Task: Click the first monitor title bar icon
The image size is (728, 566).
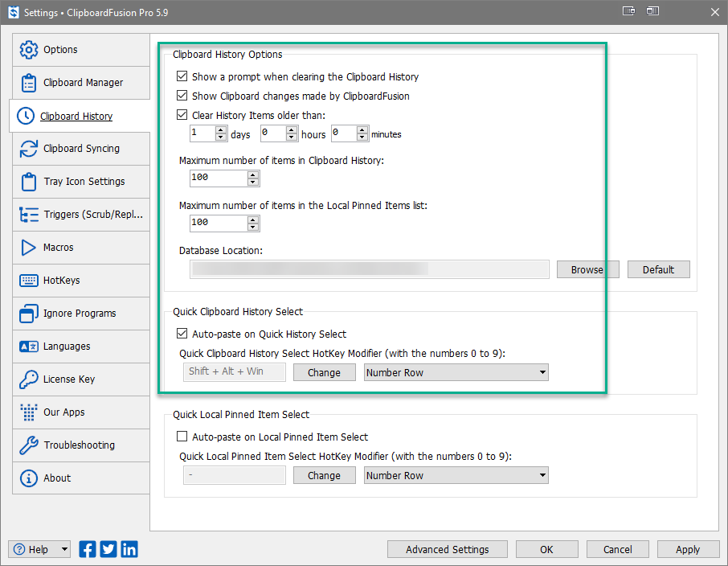Action: [x=628, y=11]
